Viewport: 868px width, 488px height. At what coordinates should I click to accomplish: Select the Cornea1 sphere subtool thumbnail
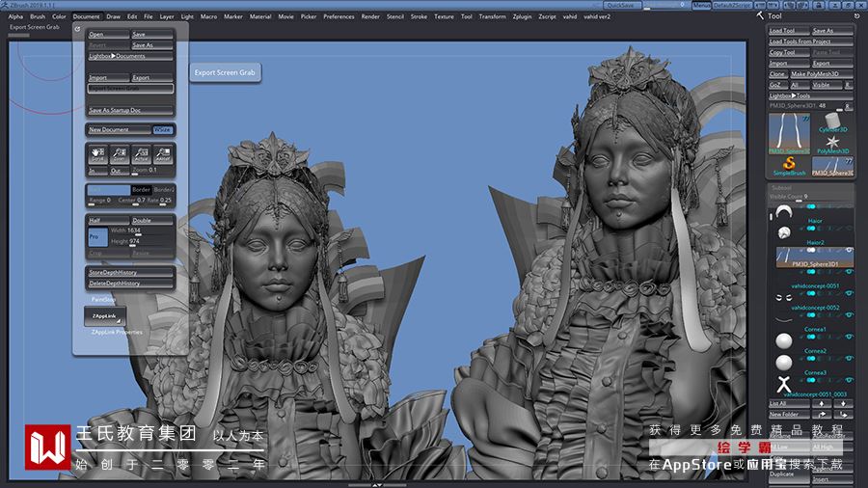click(784, 340)
